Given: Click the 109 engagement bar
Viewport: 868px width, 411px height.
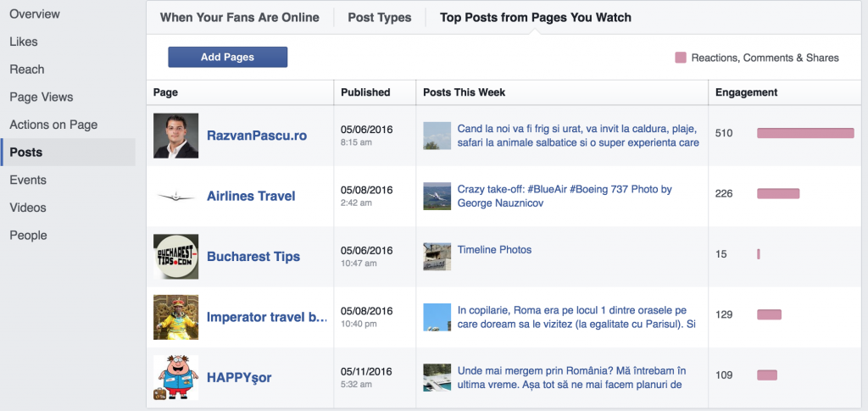Looking at the screenshot, I should pos(767,375).
